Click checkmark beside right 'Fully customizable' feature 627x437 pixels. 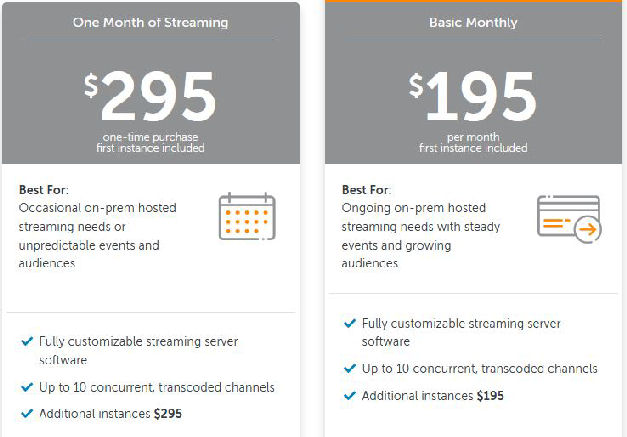pyautogui.click(x=349, y=324)
